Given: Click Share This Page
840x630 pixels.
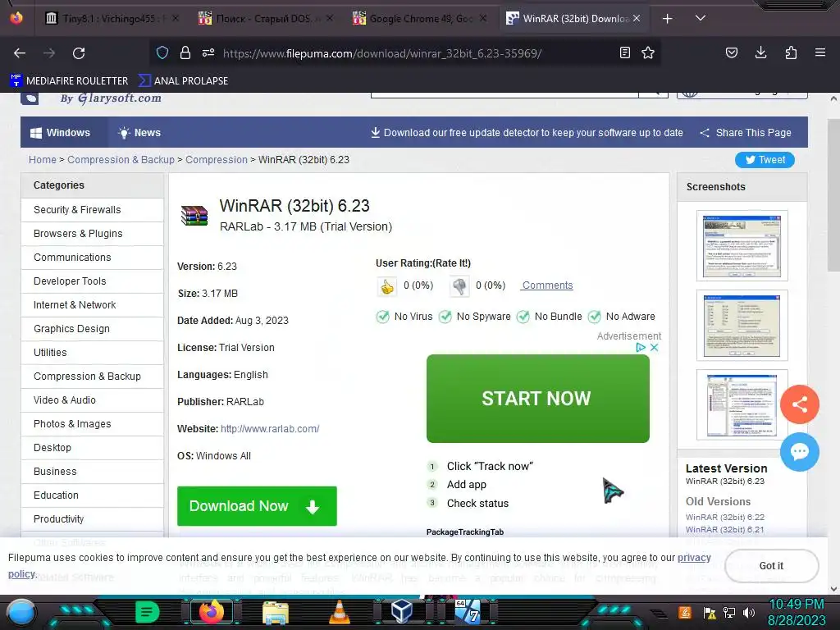Looking at the screenshot, I should point(746,132).
